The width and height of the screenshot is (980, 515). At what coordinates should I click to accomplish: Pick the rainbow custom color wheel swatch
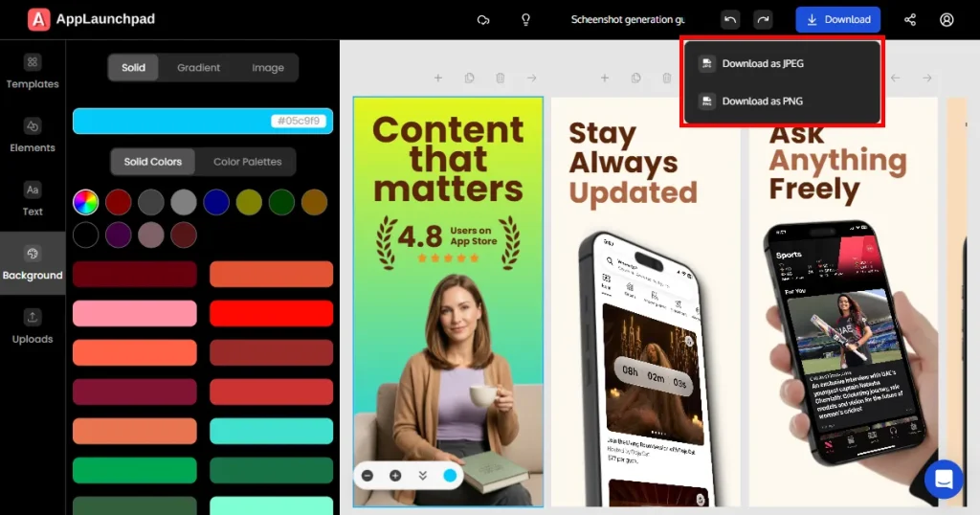tap(85, 203)
